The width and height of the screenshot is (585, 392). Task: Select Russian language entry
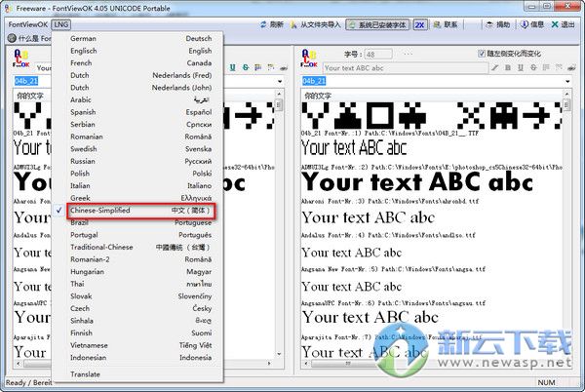[x=137, y=161]
